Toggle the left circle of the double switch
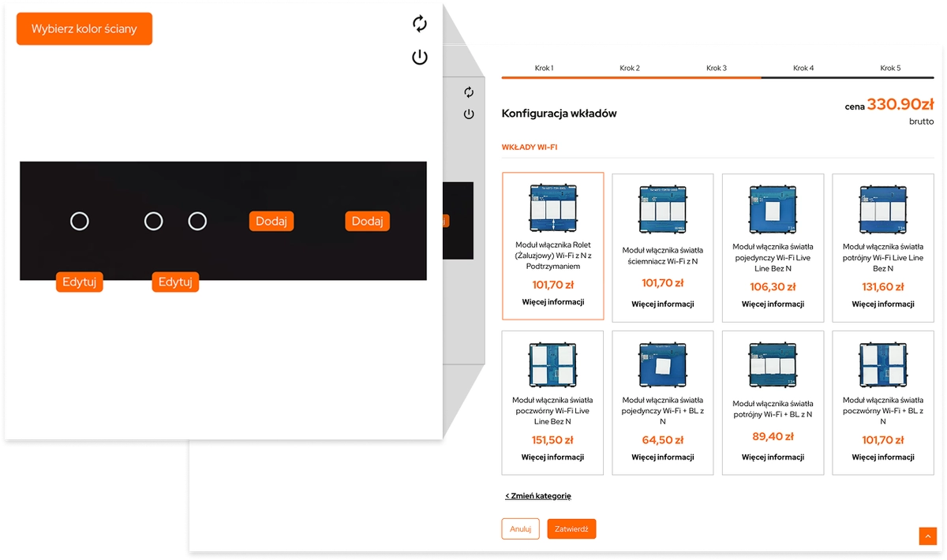 [x=154, y=222]
